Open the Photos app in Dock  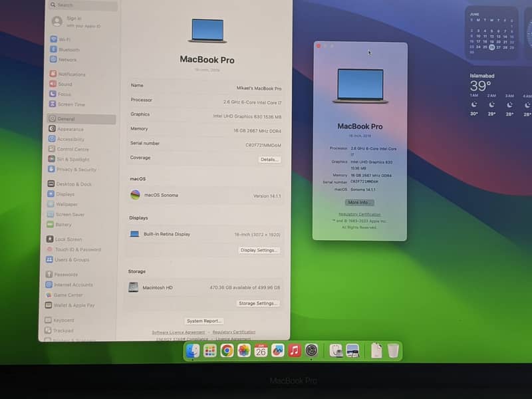click(x=244, y=350)
